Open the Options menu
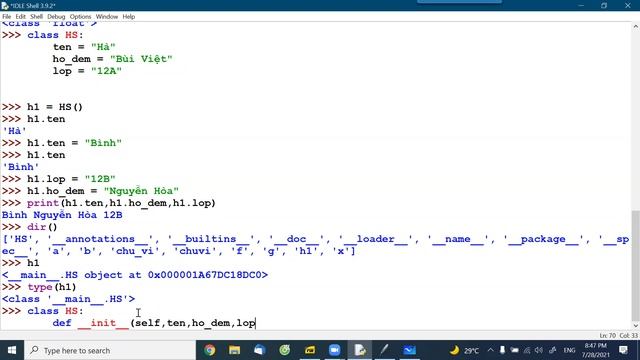Viewport: 640px width, 360px height. pos(80,17)
